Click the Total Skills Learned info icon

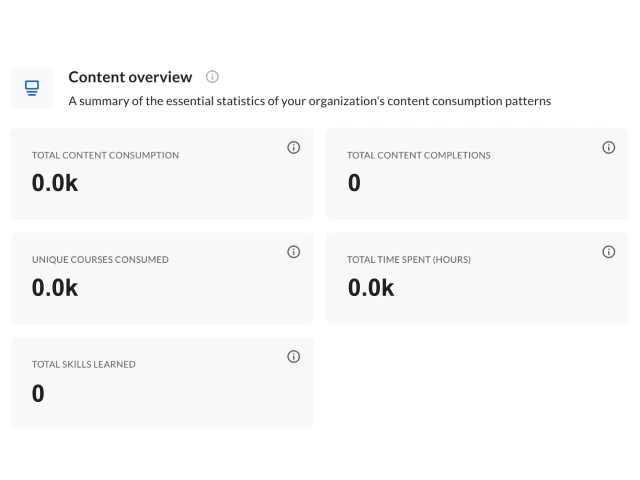(x=294, y=357)
